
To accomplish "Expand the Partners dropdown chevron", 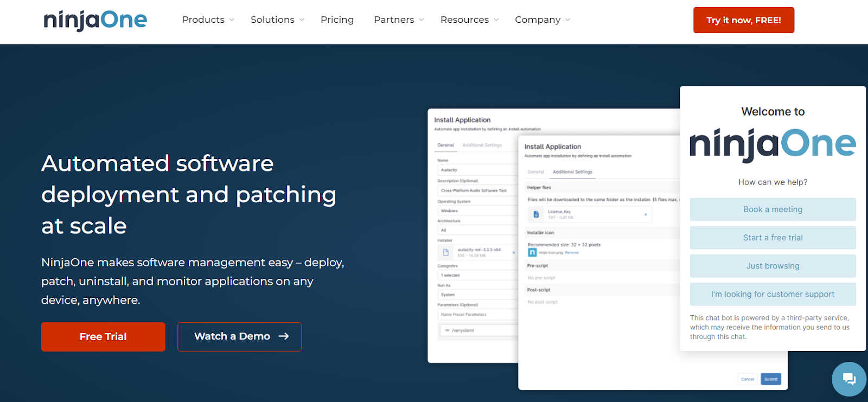I will (x=422, y=20).
